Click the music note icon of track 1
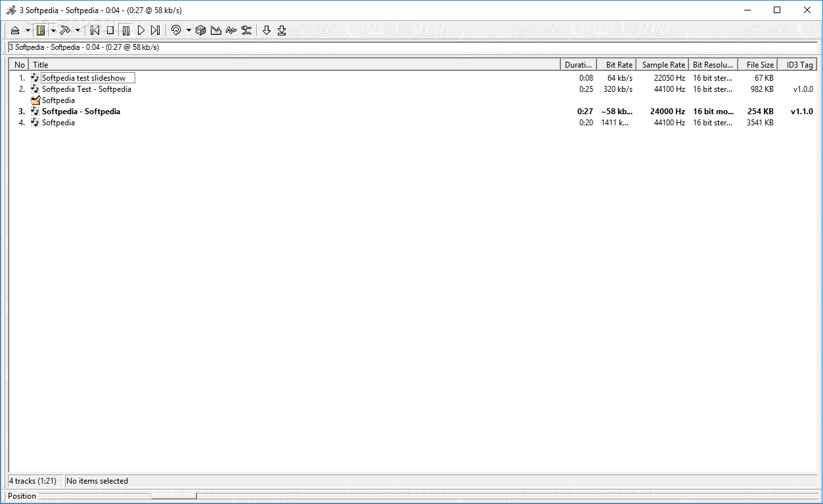 [35, 78]
